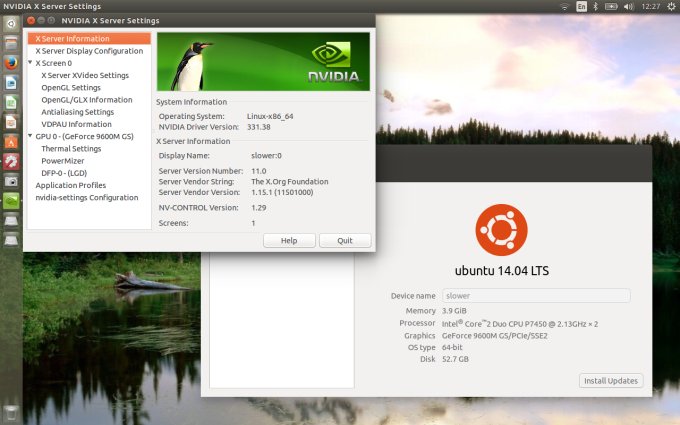680x425 pixels.
Task: Click memory value 3.9 GiB
Action: [454, 311]
